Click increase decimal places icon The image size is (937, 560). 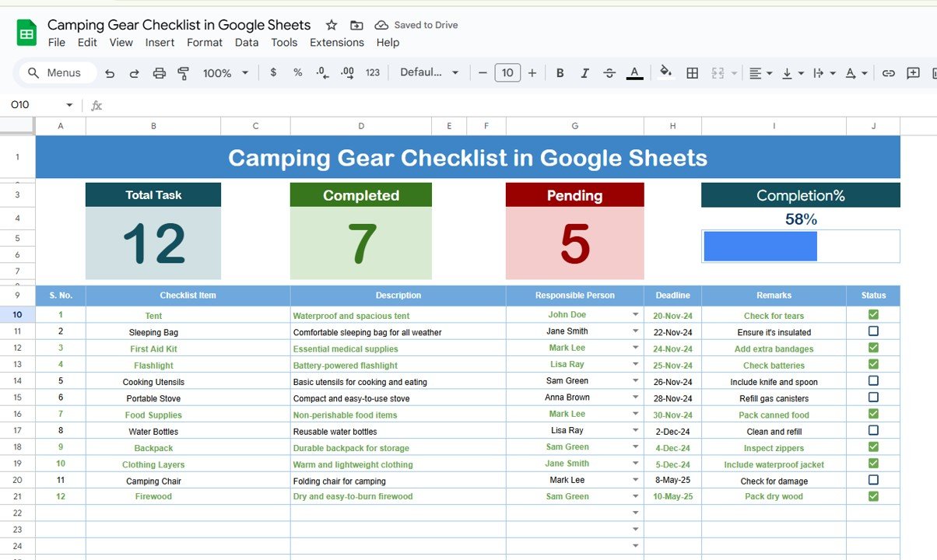(347, 72)
